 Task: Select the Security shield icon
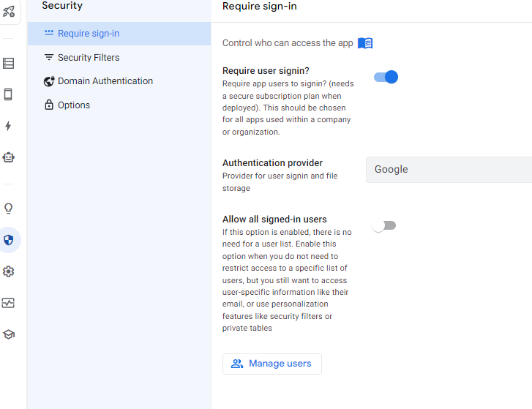pyautogui.click(x=9, y=240)
